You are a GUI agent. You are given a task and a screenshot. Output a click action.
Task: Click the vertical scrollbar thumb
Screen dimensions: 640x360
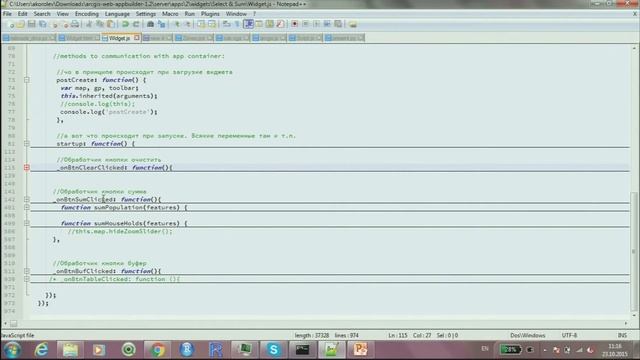tap(633, 251)
